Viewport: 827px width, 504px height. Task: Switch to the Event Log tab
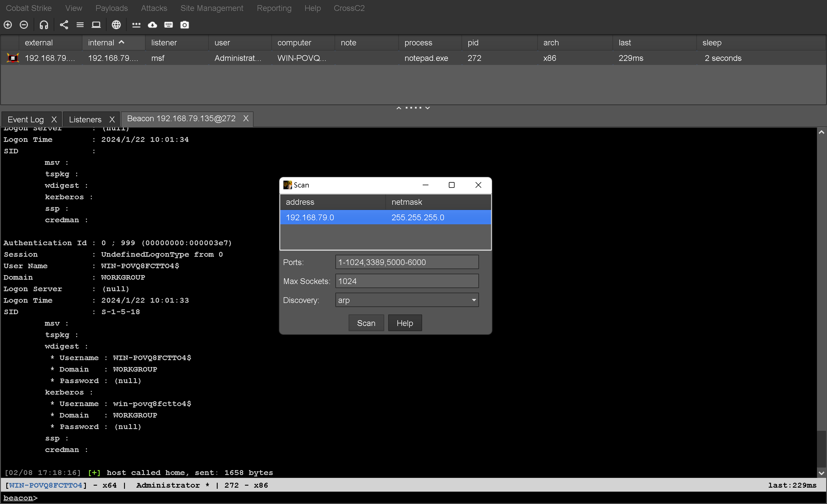pyautogui.click(x=26, y=119)
